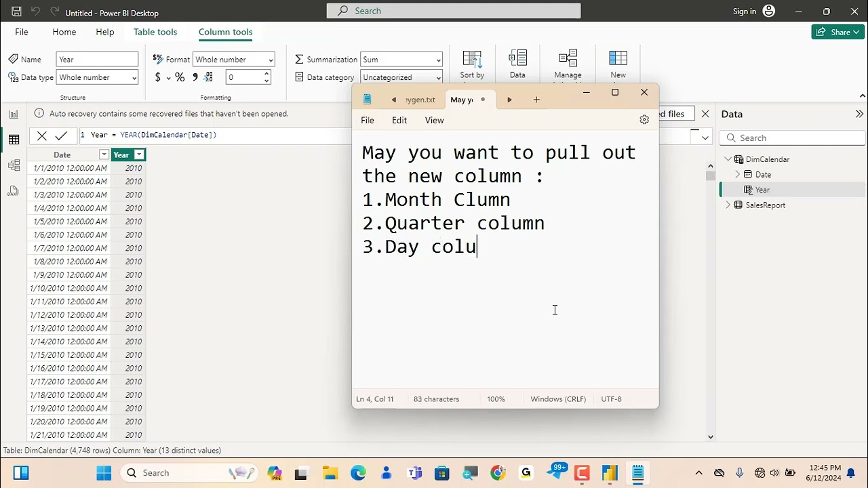Image resolution: width=868 pixels, height=488 pixels.
Task: Collapse the DimCalendar table tree
Action: tap(729, 159)
